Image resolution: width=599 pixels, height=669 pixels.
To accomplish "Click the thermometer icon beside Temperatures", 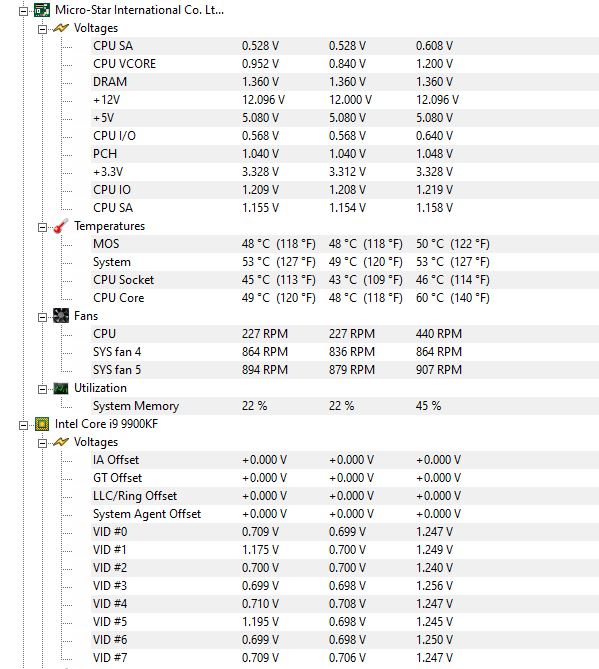I will pyautogui.click(x=61, y=226).
